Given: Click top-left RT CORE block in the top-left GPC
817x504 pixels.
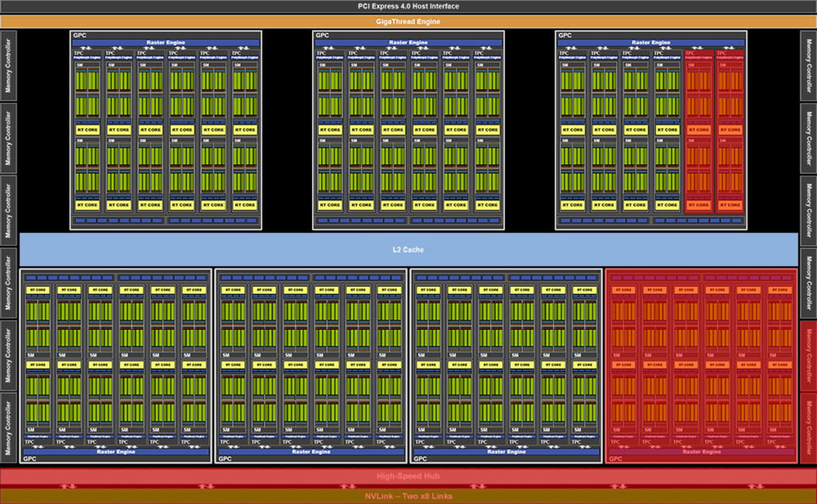Looking at the screenshot, I should pos(87,130).
